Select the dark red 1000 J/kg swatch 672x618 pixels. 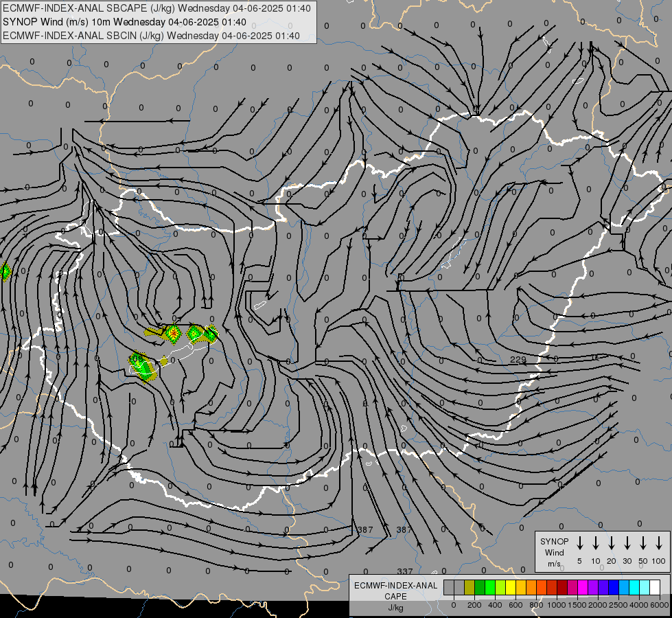pyautogui.click(x=562, y=587)
